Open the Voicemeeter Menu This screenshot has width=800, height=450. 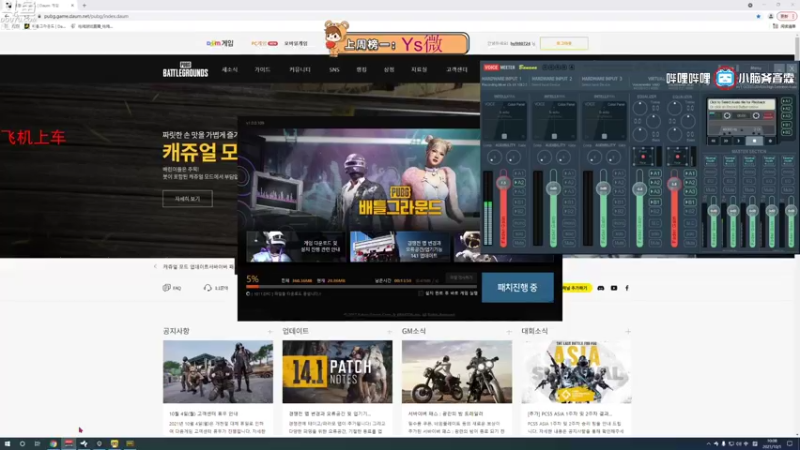point(756,68)
